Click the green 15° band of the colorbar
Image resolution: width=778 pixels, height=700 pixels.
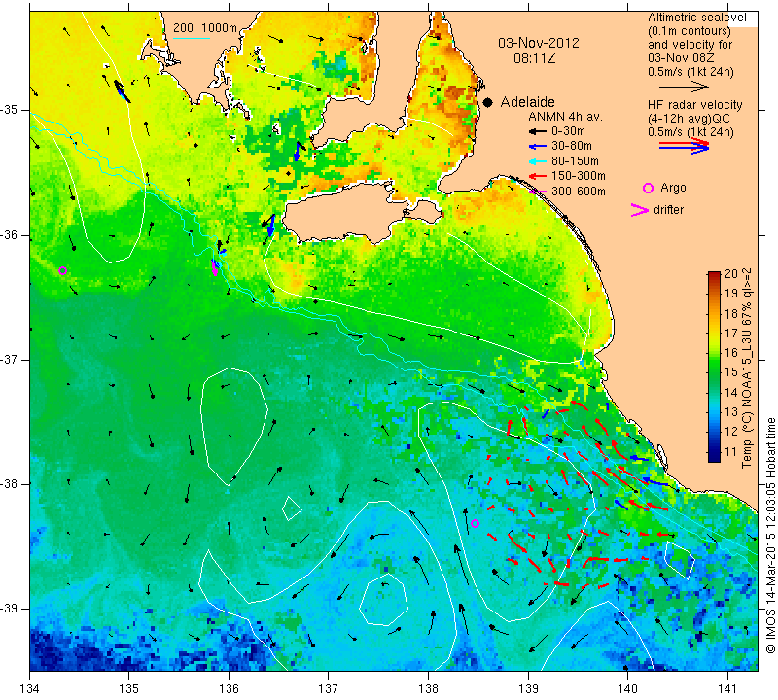click(714, 372)
